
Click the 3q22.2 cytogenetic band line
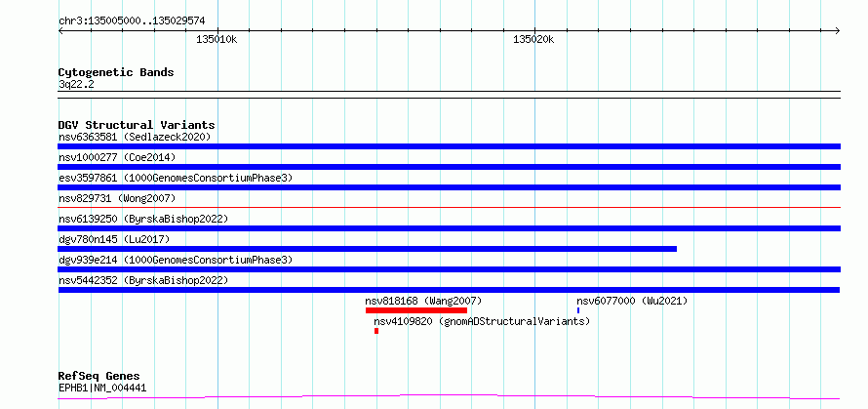(x=449, y=95)
